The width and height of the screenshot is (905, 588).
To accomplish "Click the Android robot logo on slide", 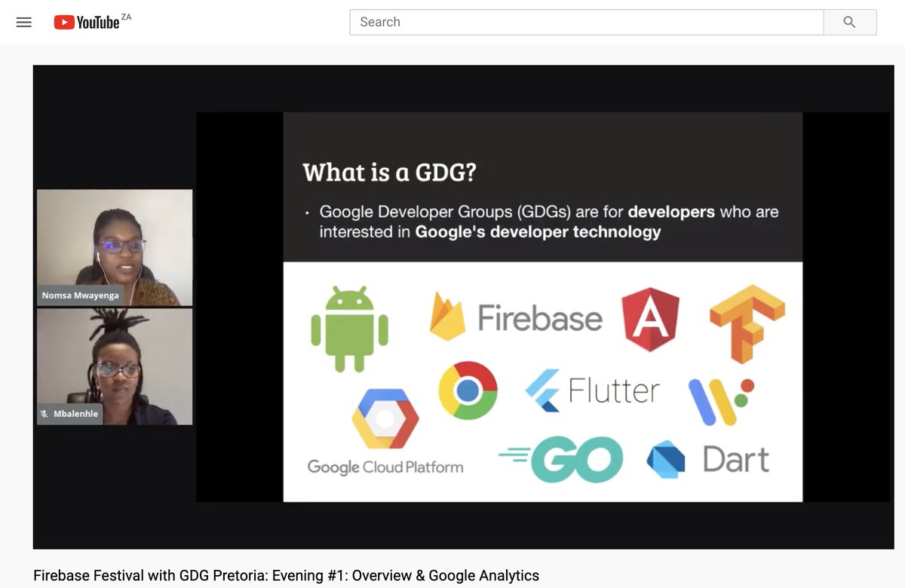I will [x=349, y=328].
